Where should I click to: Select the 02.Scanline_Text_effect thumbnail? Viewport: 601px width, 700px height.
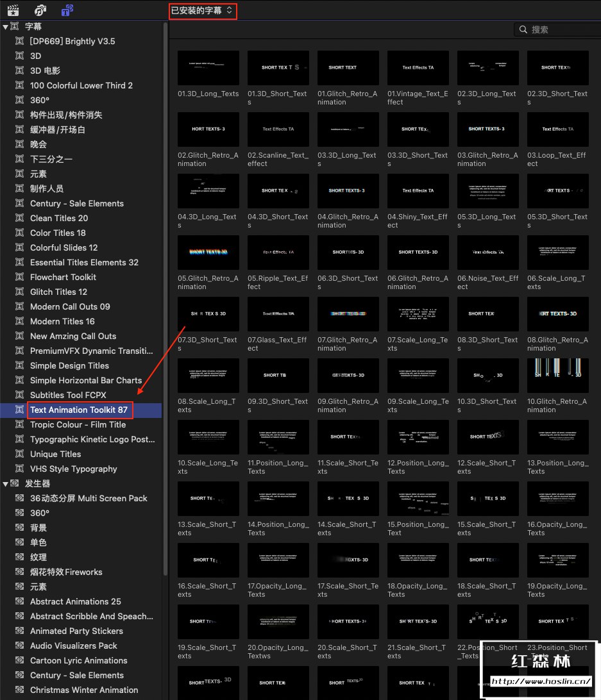pos(278,129)
